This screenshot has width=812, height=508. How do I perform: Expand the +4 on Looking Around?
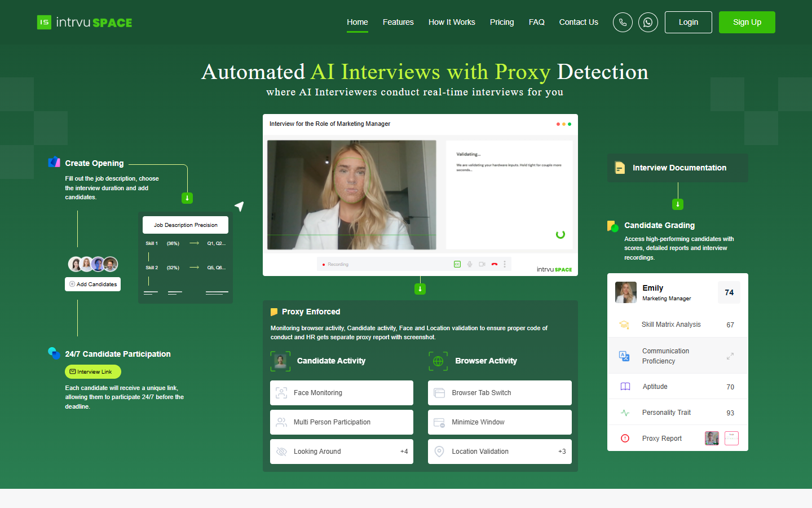point(404,452)
